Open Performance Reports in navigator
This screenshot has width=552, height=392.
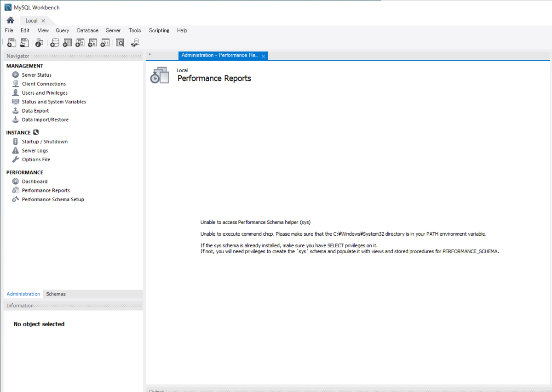46,190
